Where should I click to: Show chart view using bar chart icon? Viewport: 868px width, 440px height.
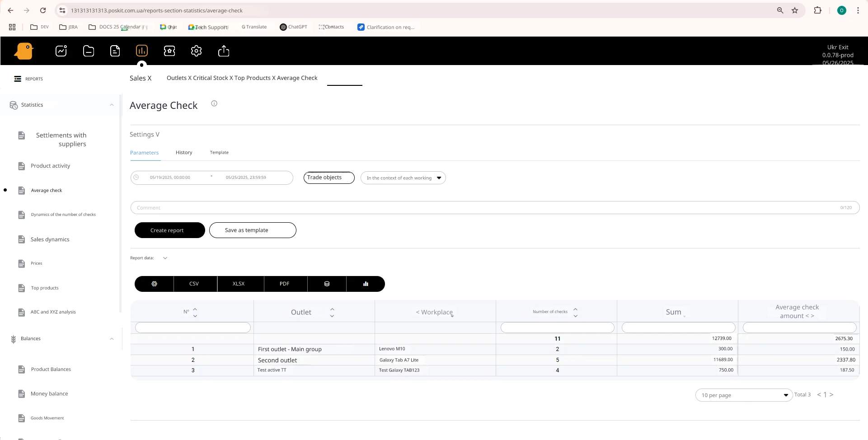366,284
